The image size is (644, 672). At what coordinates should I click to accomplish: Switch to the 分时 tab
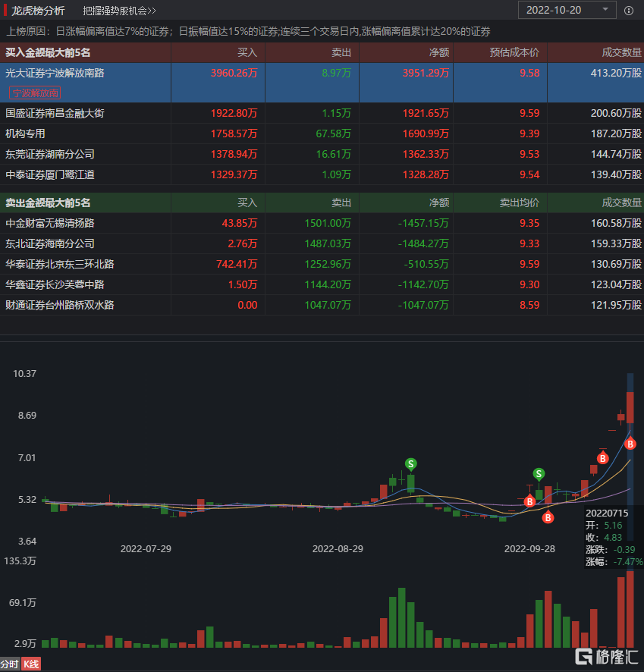(9, 664)
